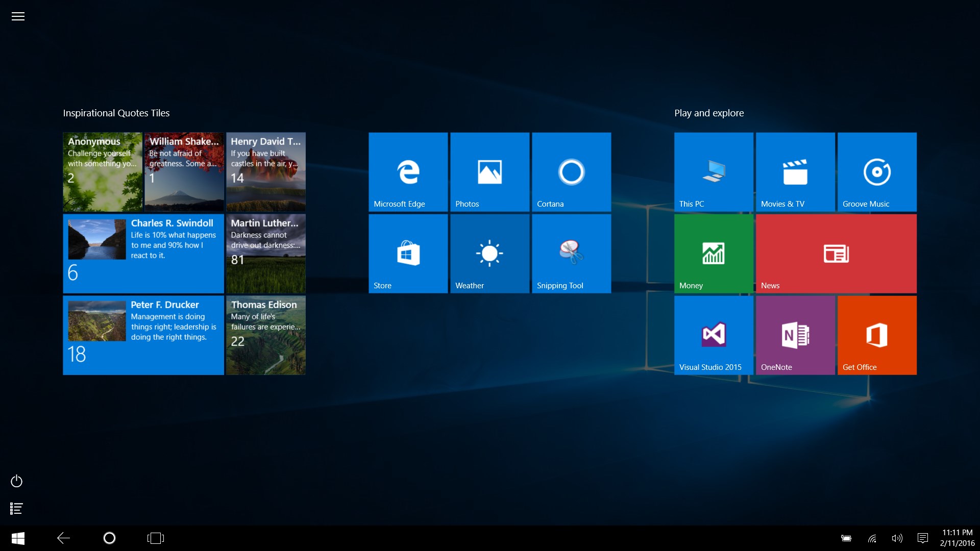Screen dimensions: 980x551
Task: Show all apps list
Action: tap(16, 508)
